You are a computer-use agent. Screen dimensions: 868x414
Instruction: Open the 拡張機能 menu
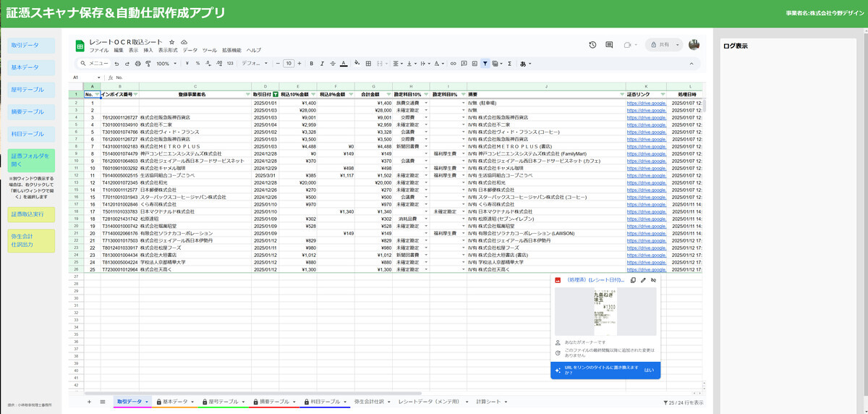pyautogui.click(x=231, y=51)
